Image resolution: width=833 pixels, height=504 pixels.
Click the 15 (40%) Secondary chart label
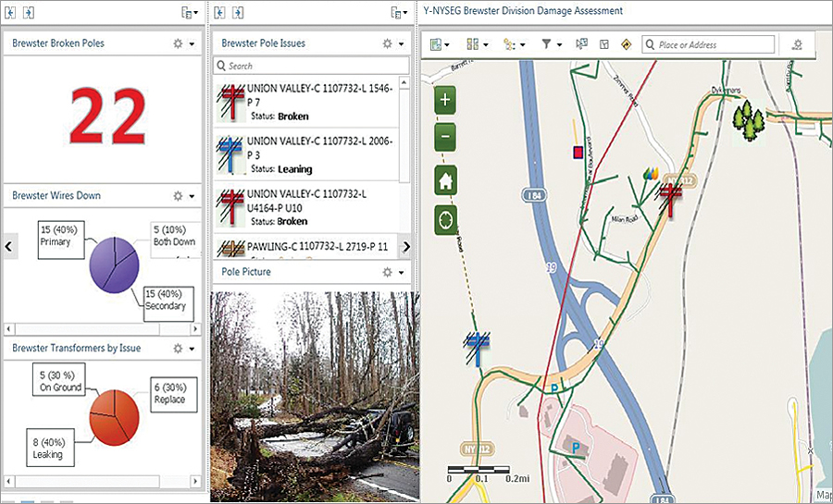(x=169, y=304)
